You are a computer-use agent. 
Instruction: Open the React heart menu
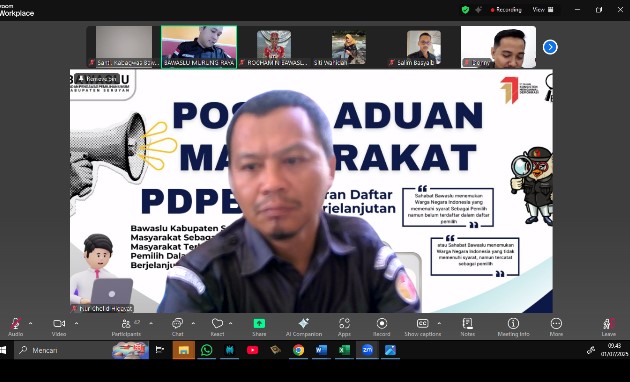tap(217, 327)
